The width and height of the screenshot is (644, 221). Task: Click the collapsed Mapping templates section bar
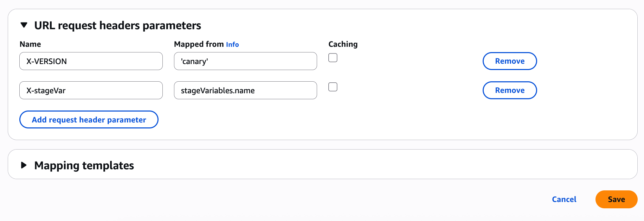point(352,164)
